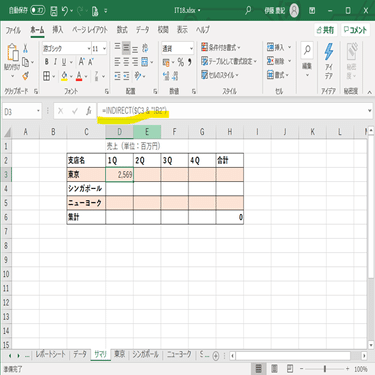Open the search magnifier in the title bar
375x375 pixels.
pyautogui.click(x=248, y=11)
